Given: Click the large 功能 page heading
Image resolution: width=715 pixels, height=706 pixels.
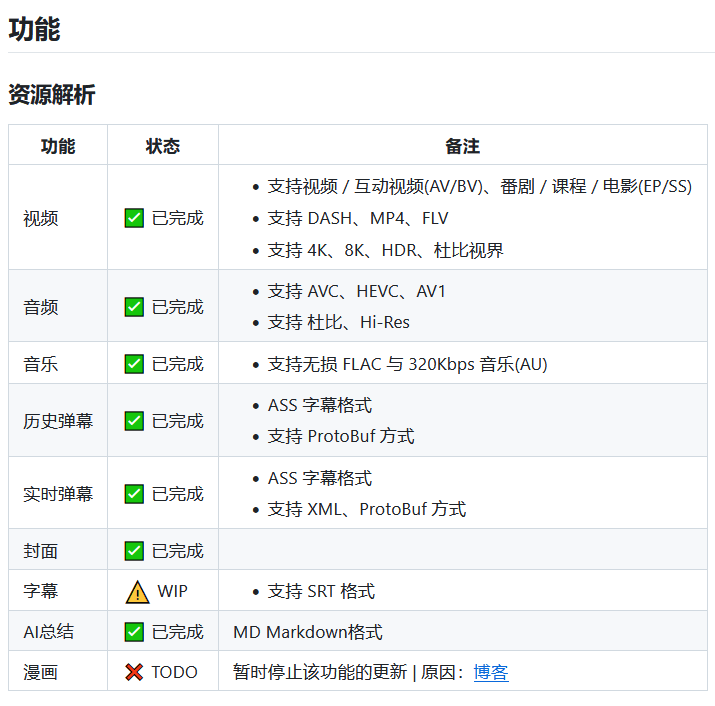Looking at the screenshot, I should (x=34, y=30).
